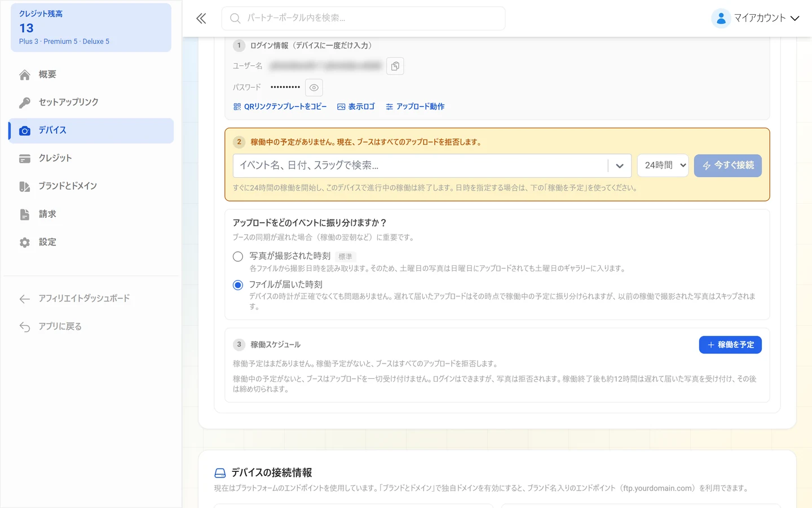
Task: Open 表示ロゴ link
Action: (x=356, y=107)
